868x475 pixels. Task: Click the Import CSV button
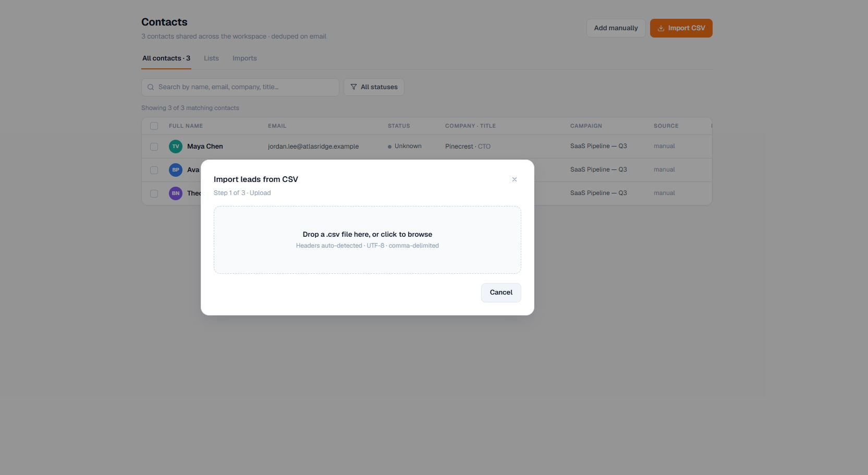pyautogui.click(x=681, y=28)
